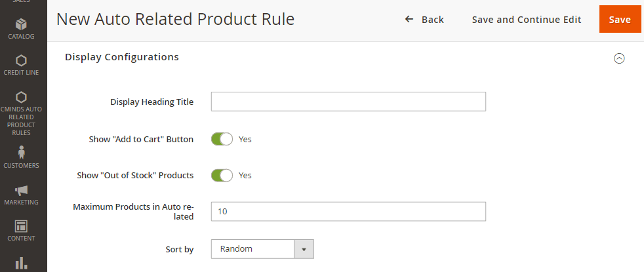Click the Maximum Products in Auto related field
644x272 pixels.
[348, 211]
